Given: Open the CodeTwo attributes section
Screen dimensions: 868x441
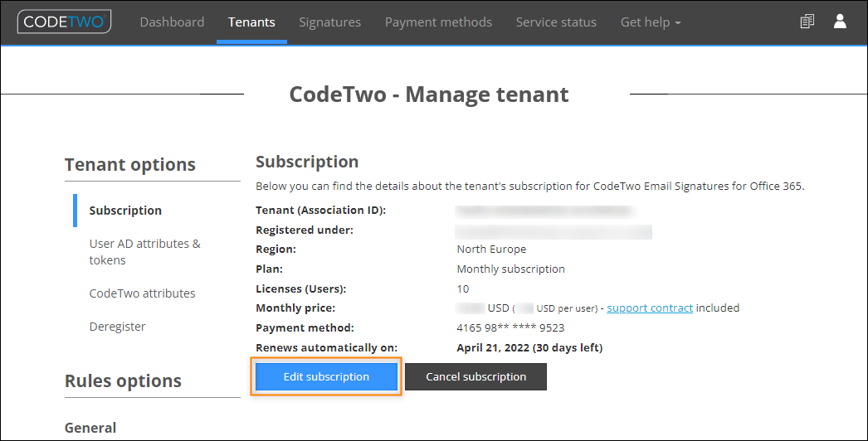Looking at the screenshot, I should tap(142, 293).
